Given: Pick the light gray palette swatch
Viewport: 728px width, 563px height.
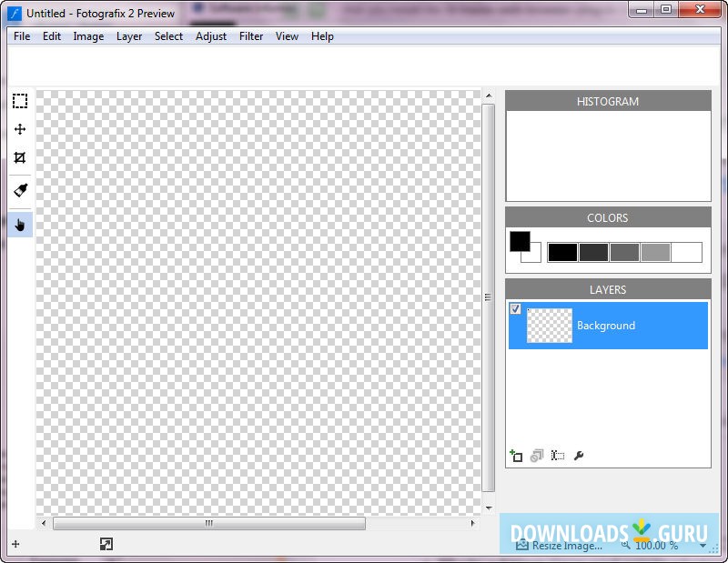Looking at the screenshot, I should (x=655, y=253).
